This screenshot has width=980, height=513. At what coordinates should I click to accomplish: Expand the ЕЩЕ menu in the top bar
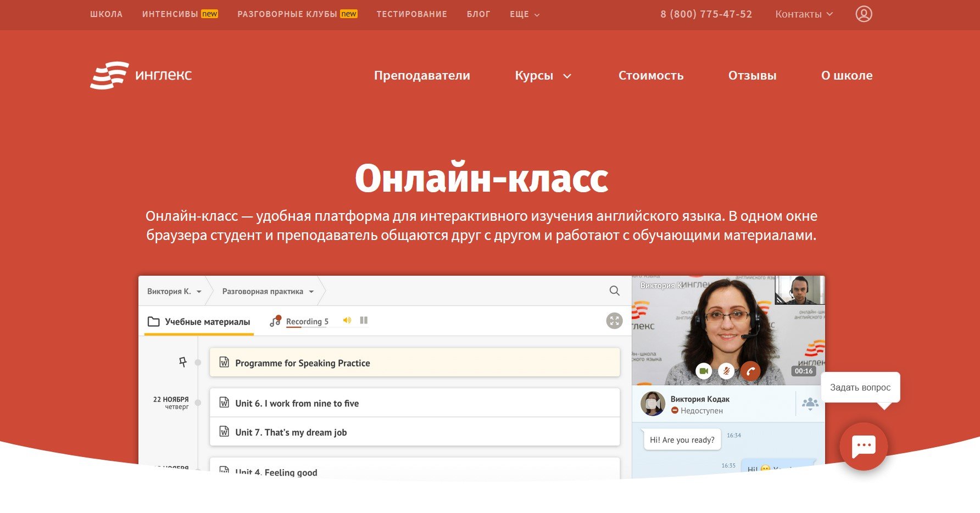pos(524,14)
